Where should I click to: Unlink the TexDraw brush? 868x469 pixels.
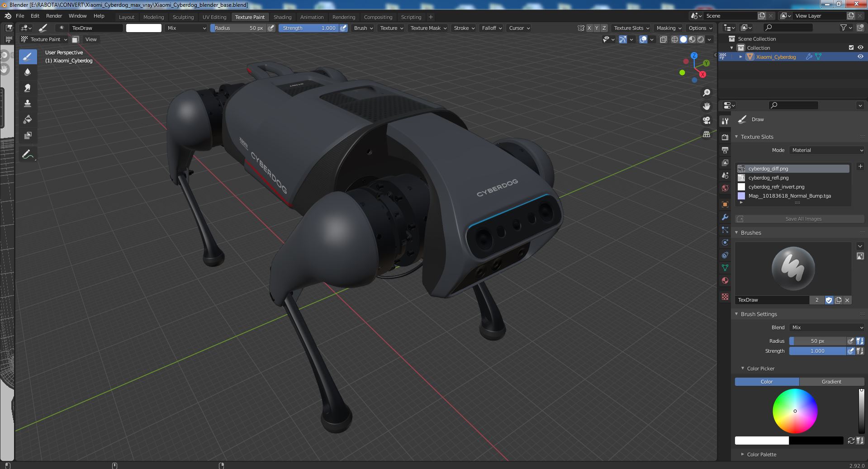tap(847, 300)
